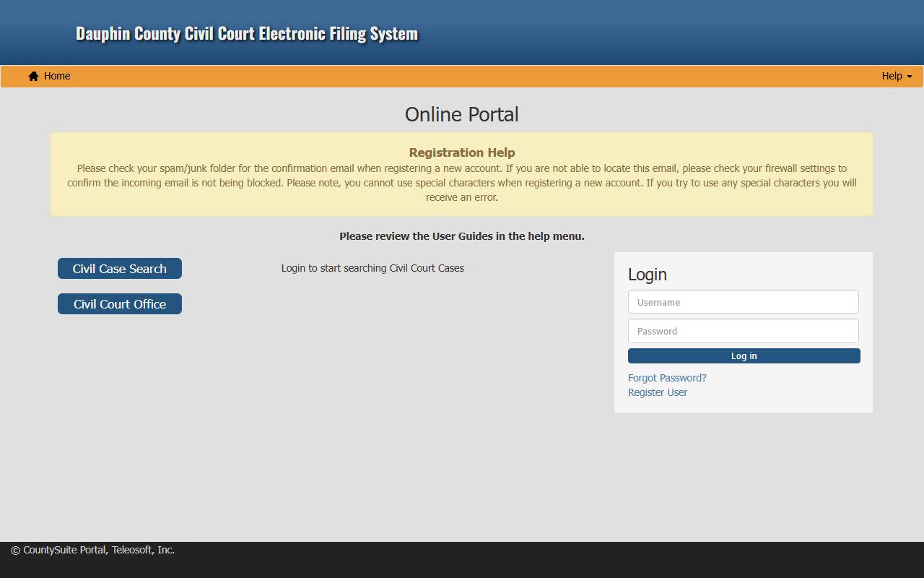Open the Register User link

[x=658, y=392]
